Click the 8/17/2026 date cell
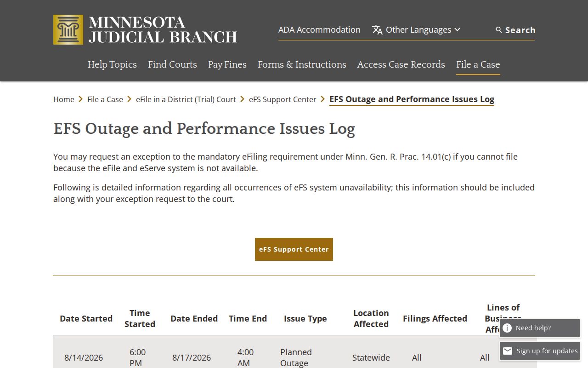Viewport: 588px width, 368px height. tap(192, 357)
